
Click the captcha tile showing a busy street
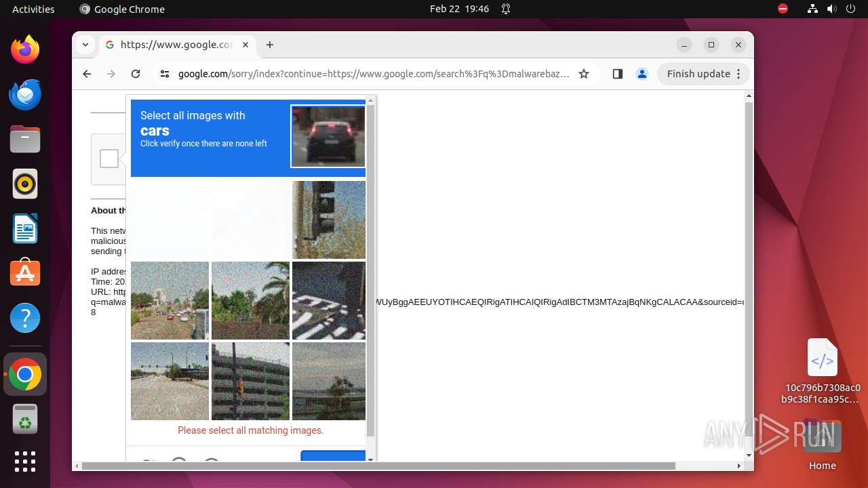pyautogui.click(x=170, y=300)
